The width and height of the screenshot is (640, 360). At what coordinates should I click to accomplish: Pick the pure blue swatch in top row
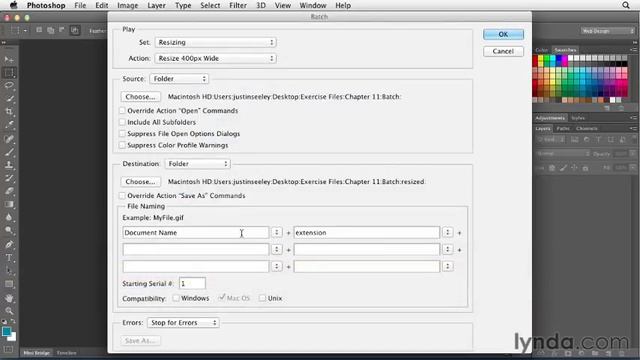tap(559, 58)
